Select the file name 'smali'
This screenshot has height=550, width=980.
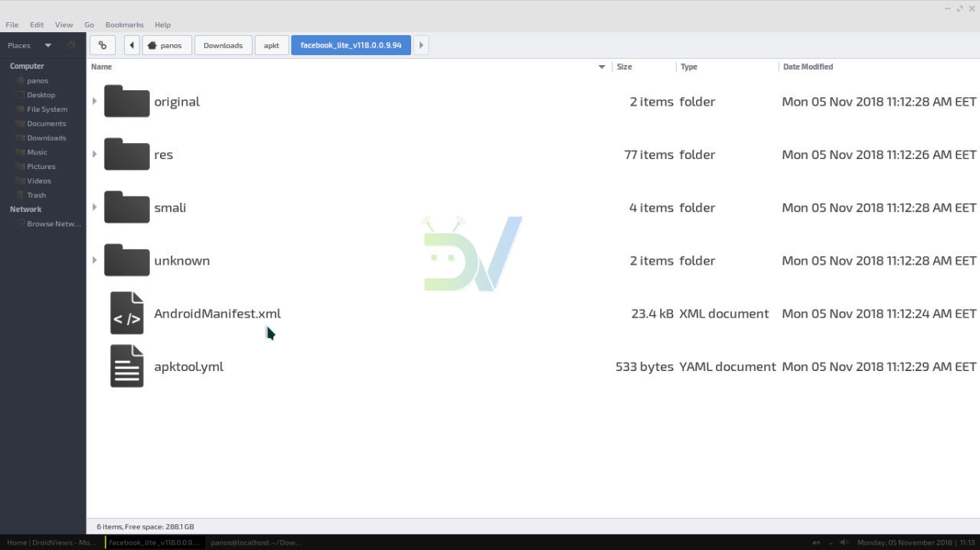170,207
